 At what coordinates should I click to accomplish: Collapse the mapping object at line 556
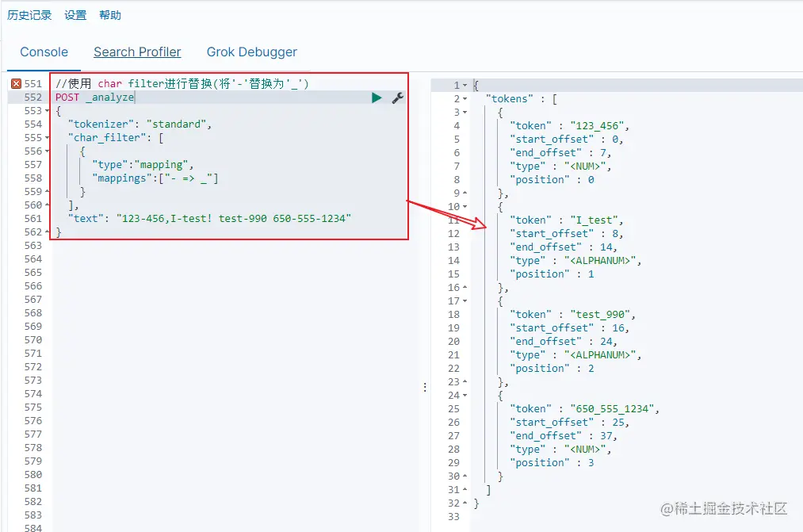pyautogui.click(x=47, y=151)
